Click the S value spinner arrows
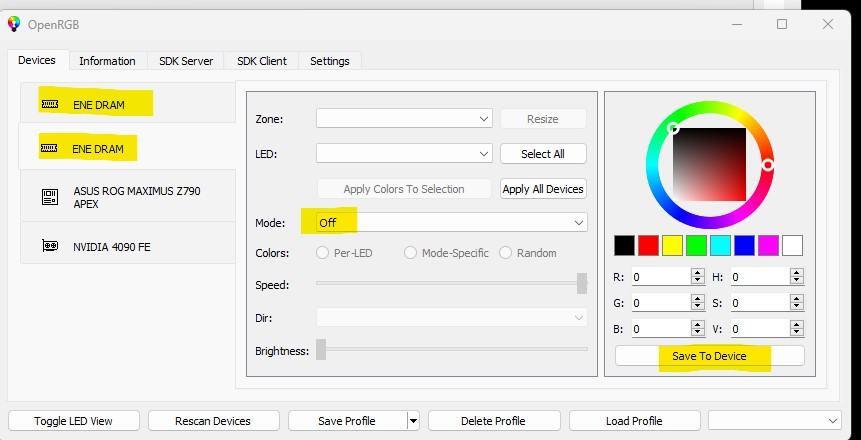 797,303
